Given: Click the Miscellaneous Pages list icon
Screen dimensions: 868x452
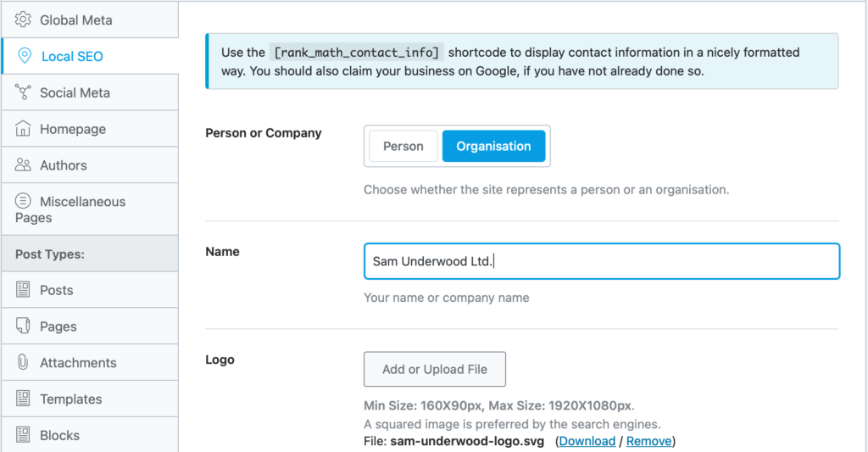Looking at the screenshot, I should tap(23, 200).
